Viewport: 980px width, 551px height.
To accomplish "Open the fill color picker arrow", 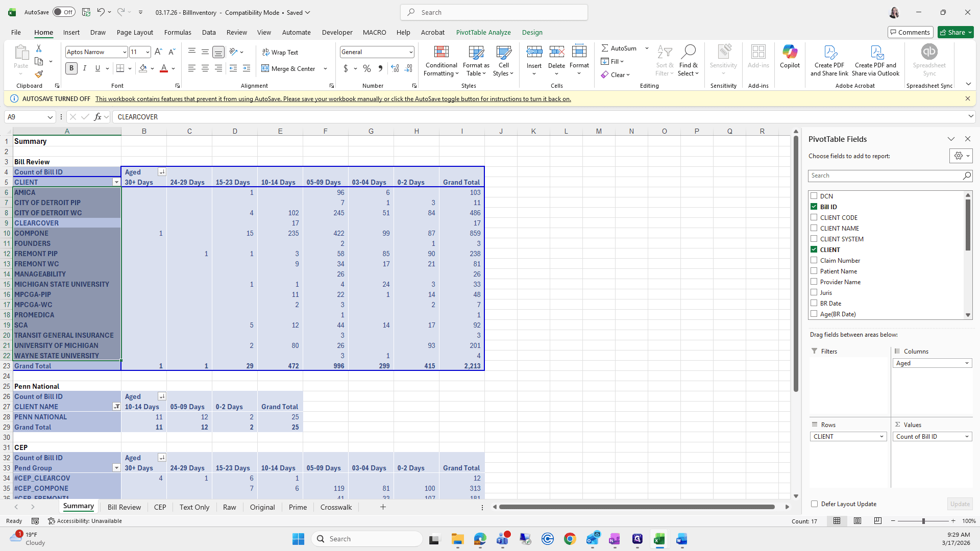I will pyautogui.click(x=152, y=68).
